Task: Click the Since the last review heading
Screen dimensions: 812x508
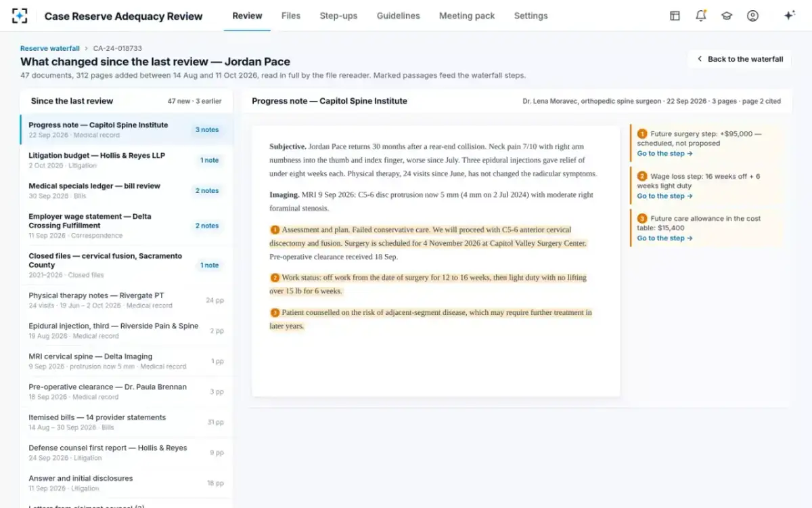Action: click(x=72, y=101)
